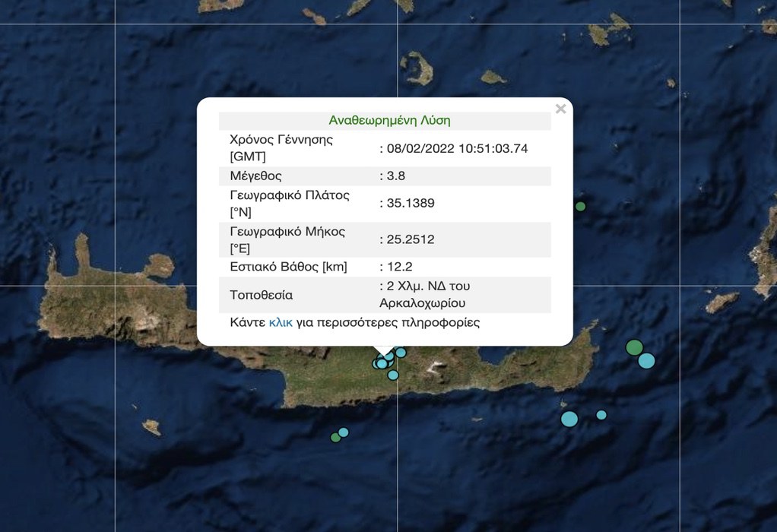Open the 'κλικ' link for more information
The image size is (777, 532).
coord(281,322)
